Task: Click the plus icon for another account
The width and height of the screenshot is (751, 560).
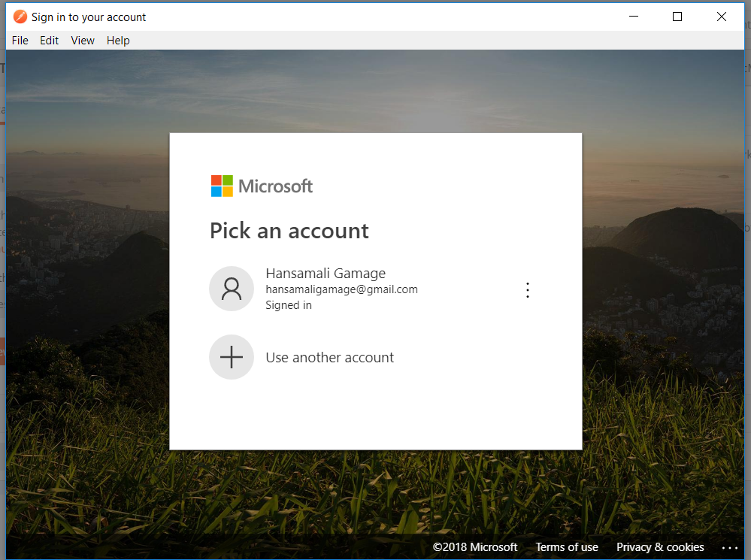Action: pos(232,357)
